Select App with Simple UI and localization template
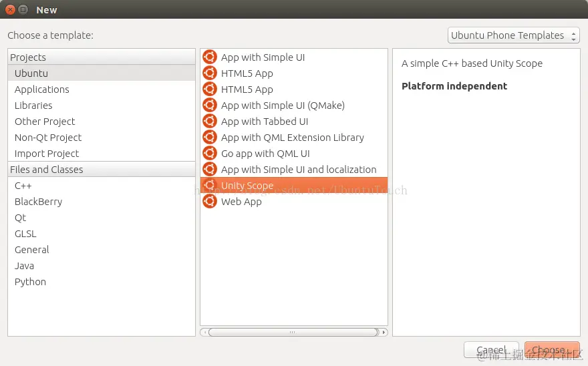Image resolution: width=588 pixels, height=366 pixels. [293, 169]
